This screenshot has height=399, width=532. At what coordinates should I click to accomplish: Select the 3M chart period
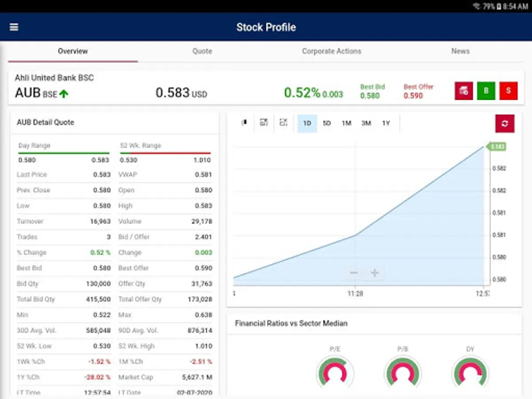(366, 123)
